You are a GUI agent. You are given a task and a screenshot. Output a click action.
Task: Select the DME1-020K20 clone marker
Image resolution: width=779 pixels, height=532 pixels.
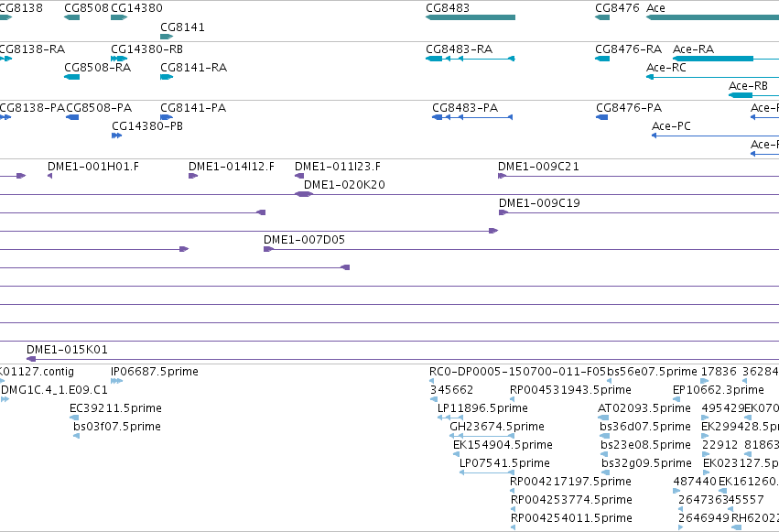304,194
